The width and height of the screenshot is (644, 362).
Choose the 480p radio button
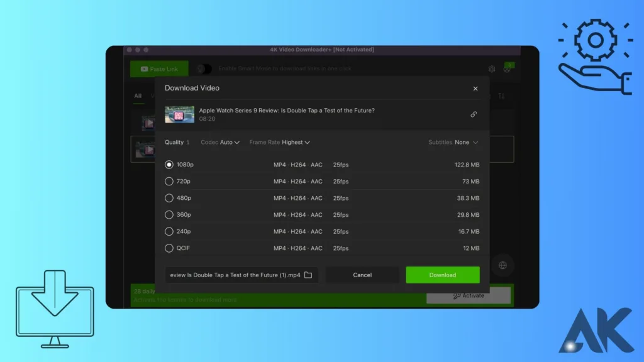[169, 198]
